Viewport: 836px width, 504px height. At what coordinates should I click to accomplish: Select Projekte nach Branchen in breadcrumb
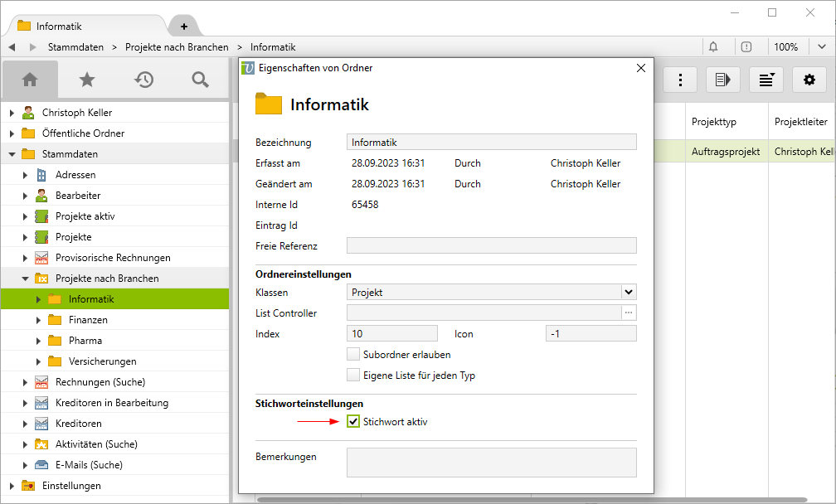tap(177, 47)
